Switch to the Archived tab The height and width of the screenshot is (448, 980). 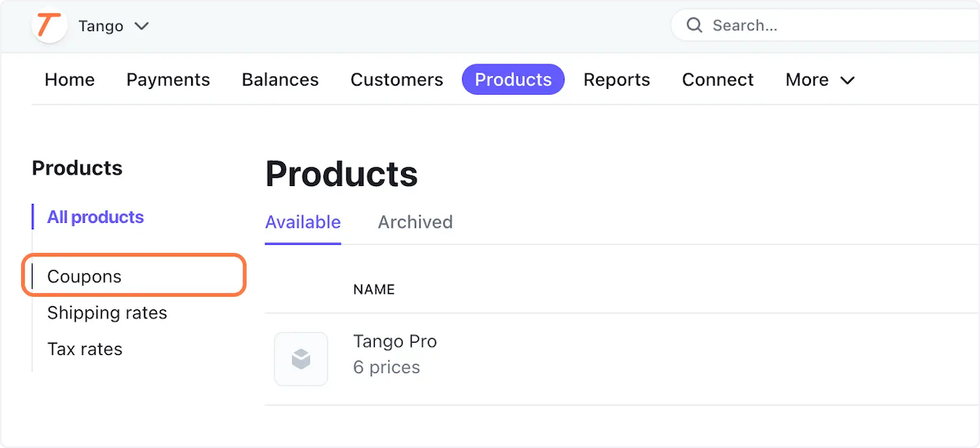415,222
